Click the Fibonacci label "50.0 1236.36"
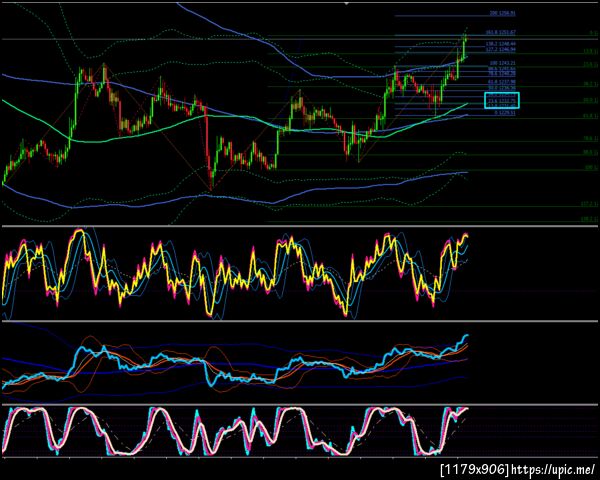 [x=502, y=88]
